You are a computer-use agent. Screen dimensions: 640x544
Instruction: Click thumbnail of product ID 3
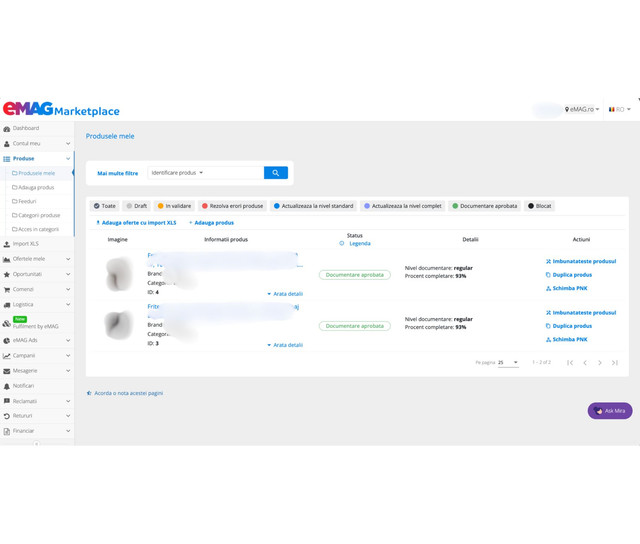click(x=118, y=325)
